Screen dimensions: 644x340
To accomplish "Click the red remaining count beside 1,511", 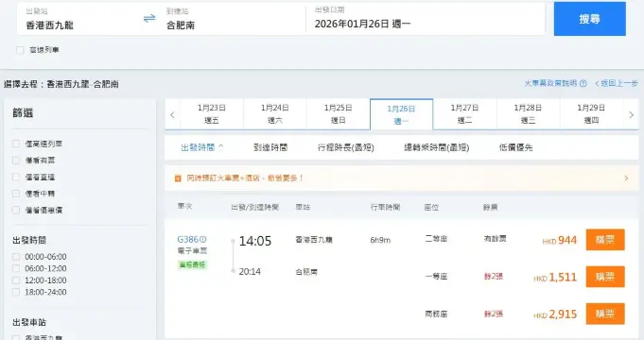I will coord(494,277).
